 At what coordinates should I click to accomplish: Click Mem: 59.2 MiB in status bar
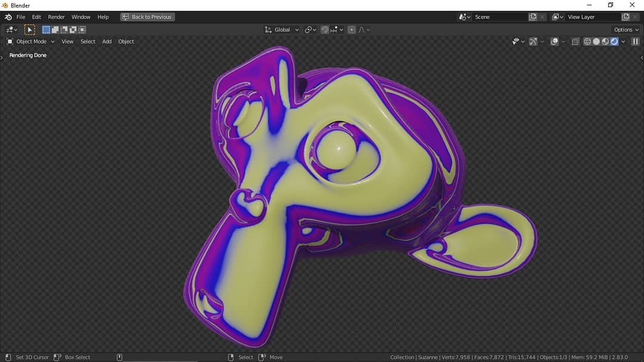[x=589, y=357]
